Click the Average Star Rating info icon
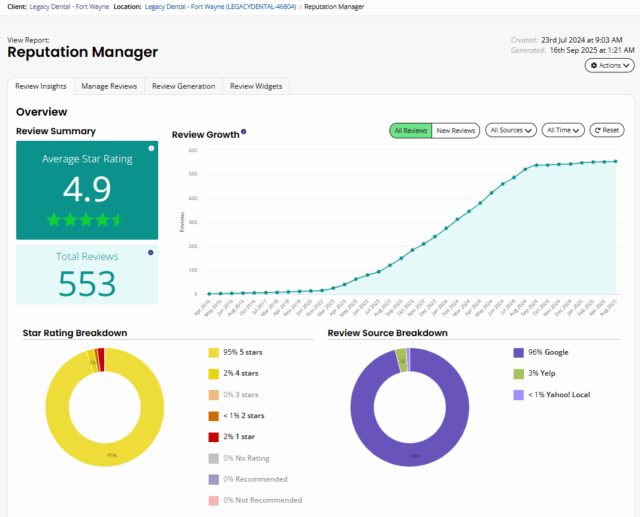The image size is (640, 517). (x=151, y=148)
